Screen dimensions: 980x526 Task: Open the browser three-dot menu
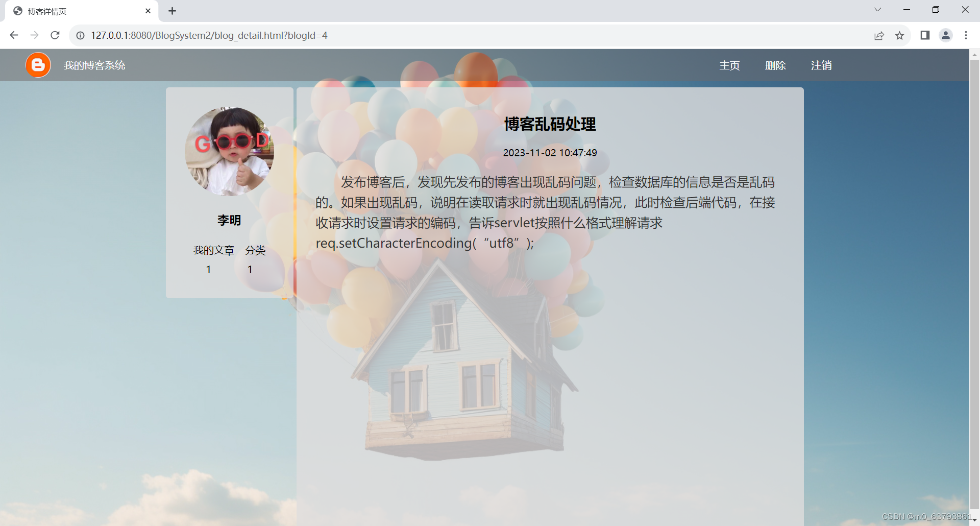click(966, 35)
